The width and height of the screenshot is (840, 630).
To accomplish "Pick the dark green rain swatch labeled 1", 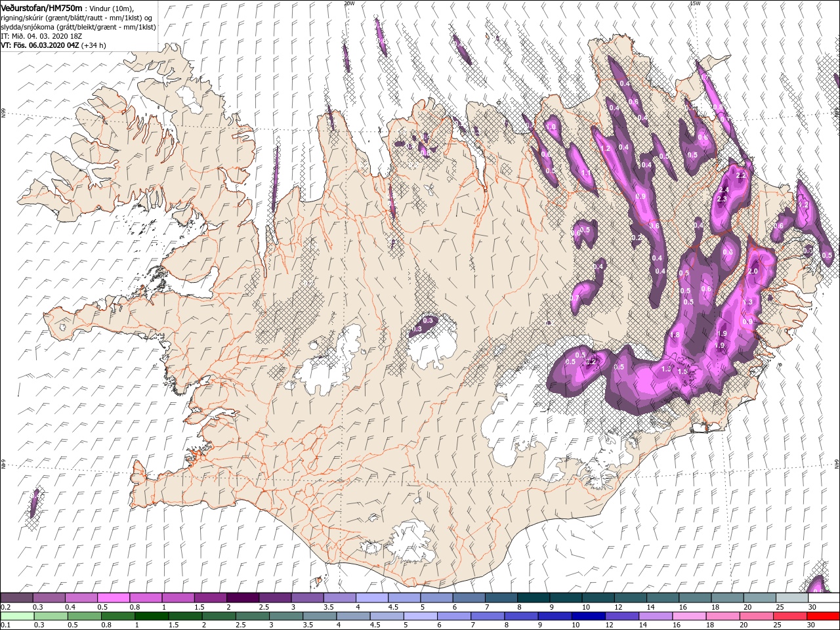I will pyautogui.click(x=151, y=616).
